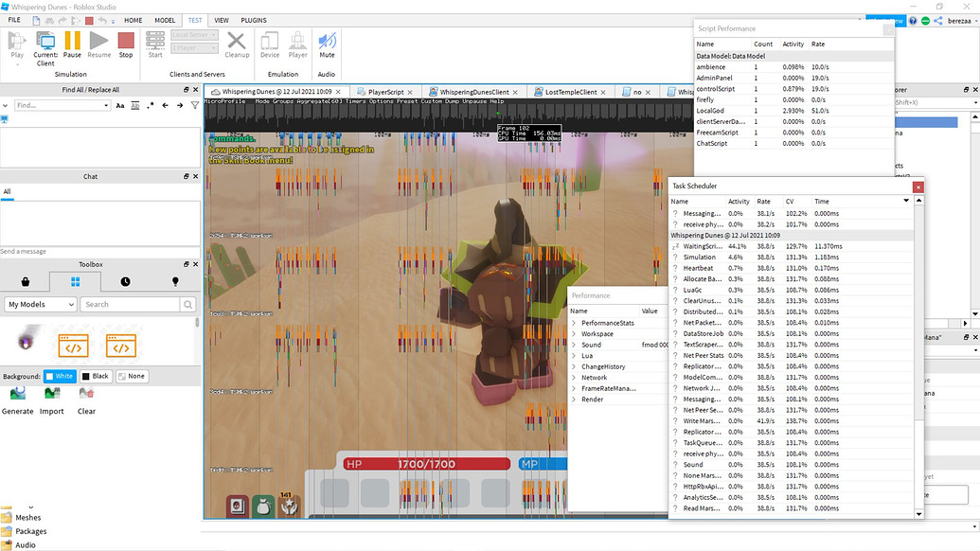Expand the Render row in Performance panel
The height and width of the screenshot is (551, 980).
tap(574, 400)
